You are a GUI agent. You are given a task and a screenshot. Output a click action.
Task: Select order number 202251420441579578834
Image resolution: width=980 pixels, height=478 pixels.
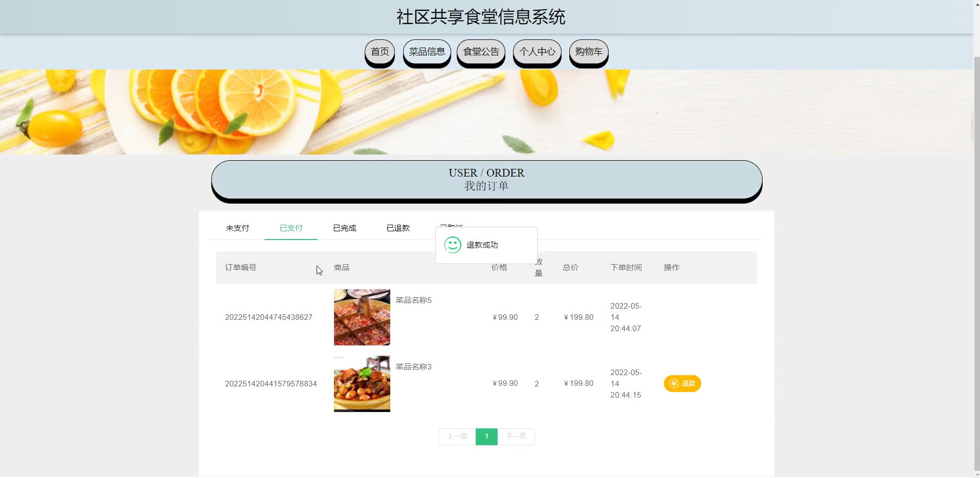tap(271, 384)
